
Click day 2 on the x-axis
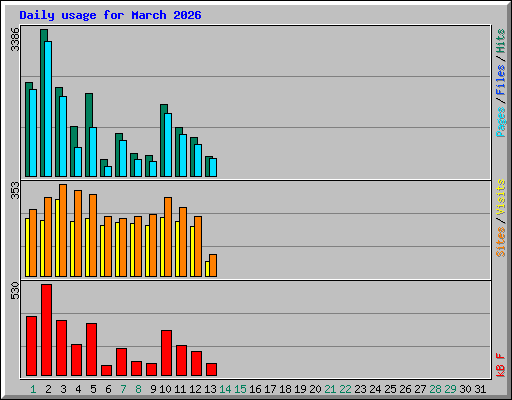coord(48,389)
